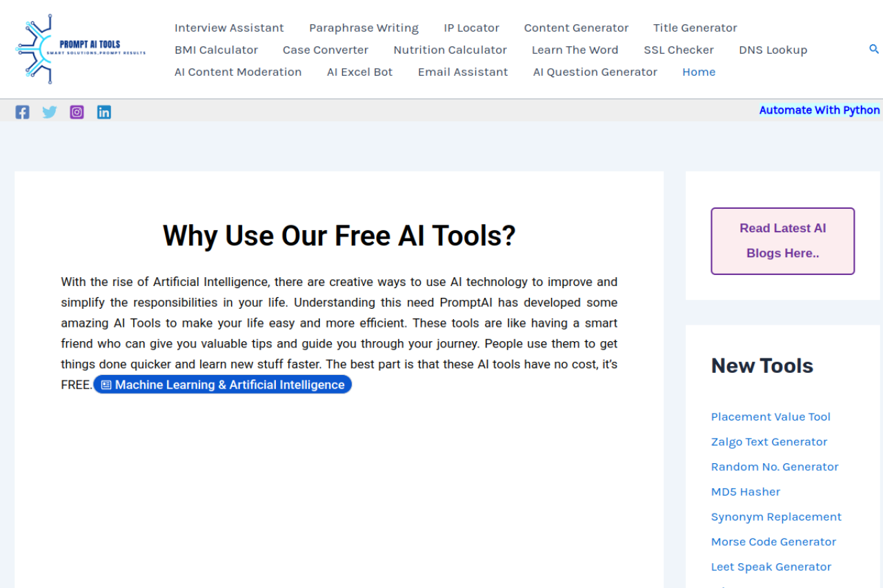This screenshot has width=883, height=588.
Task: Open Interview Assistant menu item
Action: pos(229,28)
